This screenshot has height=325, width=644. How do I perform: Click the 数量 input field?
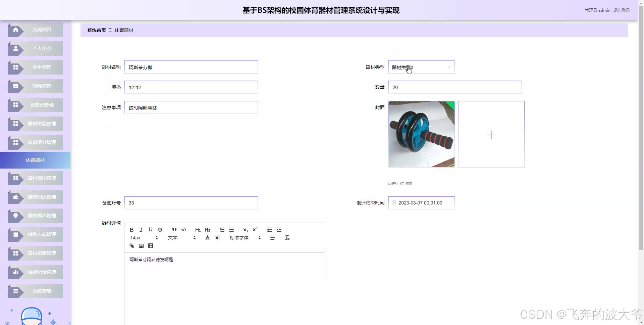pyautogui.click(x=455, y=87)
